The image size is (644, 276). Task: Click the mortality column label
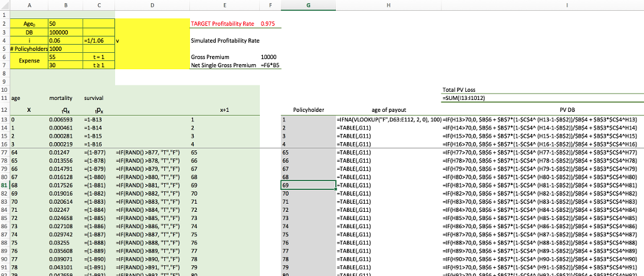(x=61, y=98)
